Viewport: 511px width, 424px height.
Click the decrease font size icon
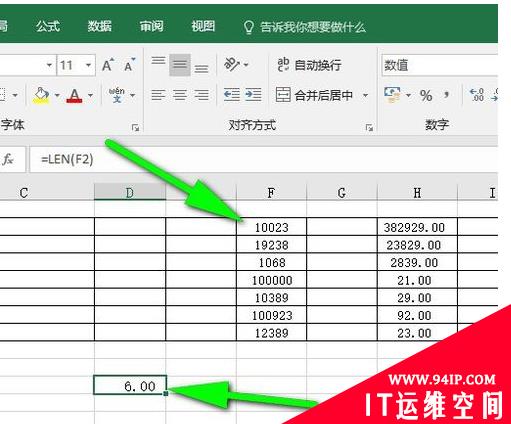129,65
